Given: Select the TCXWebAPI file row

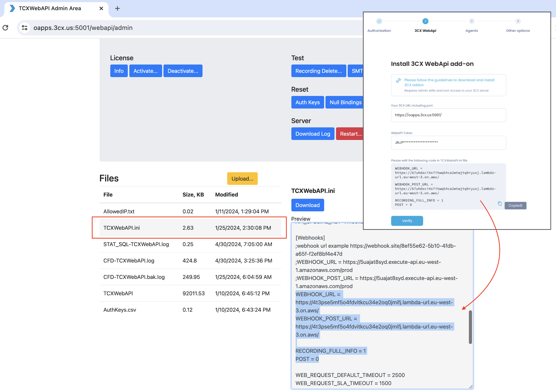Looking at the screenshot, I should pos(190,293).
